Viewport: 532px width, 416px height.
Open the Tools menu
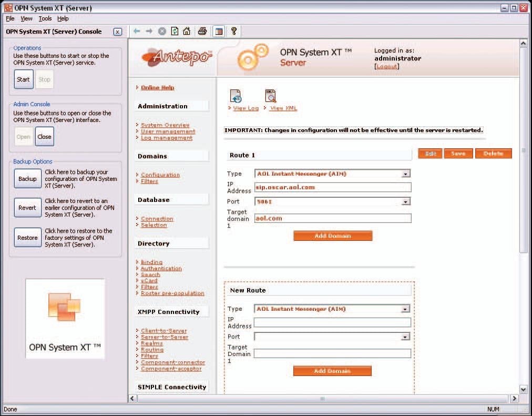45,18
